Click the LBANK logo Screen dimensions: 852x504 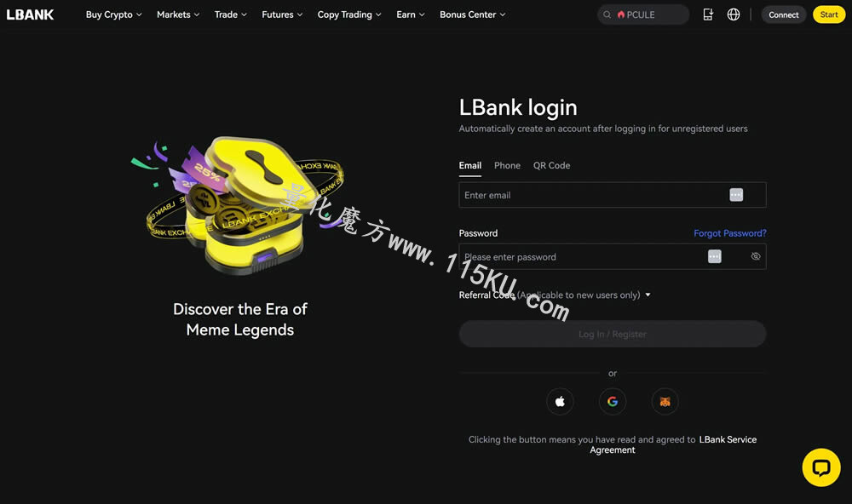pyautogui.click(x=30, y=14)
